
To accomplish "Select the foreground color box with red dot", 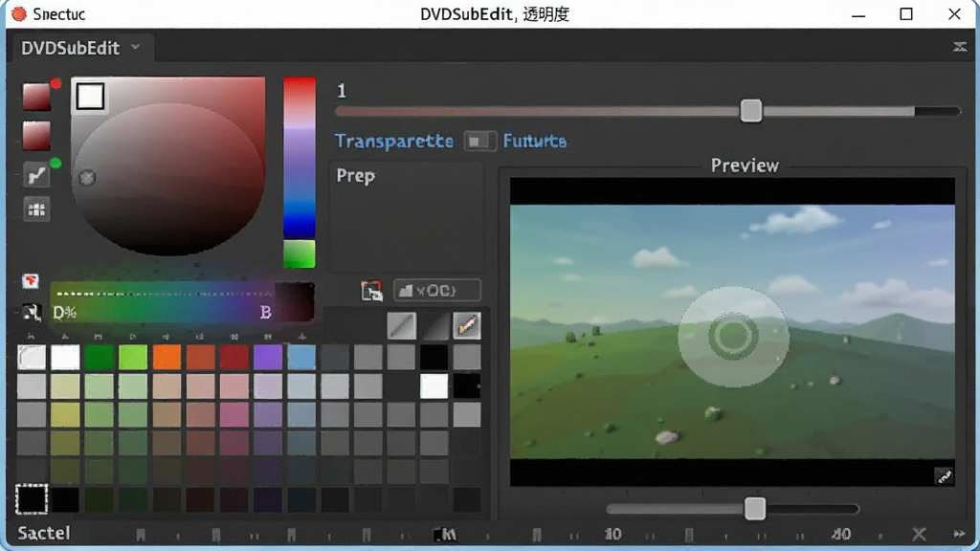I will 36,97.
